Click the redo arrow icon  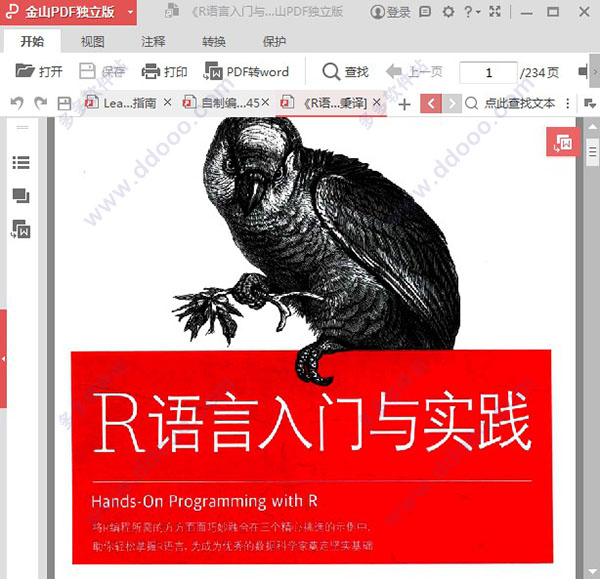[41, 103]
